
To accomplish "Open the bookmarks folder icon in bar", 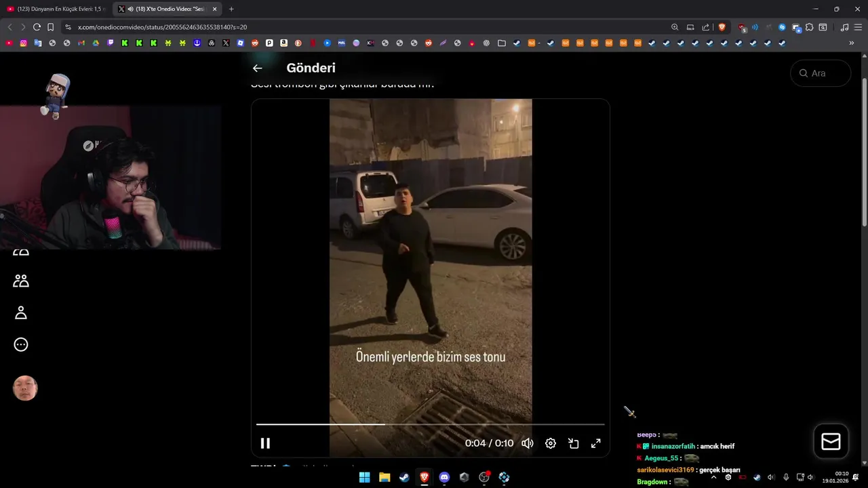I will 502,43.
